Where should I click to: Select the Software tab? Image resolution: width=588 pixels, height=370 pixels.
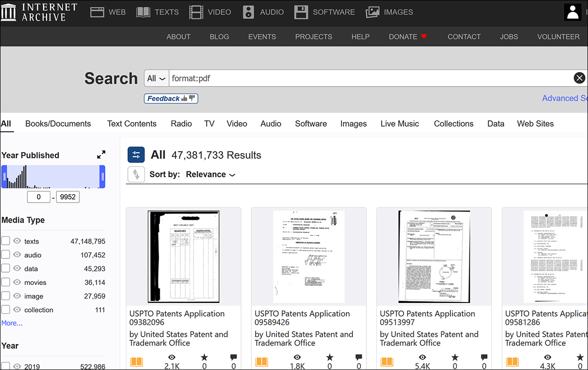[x=311, y=124]
